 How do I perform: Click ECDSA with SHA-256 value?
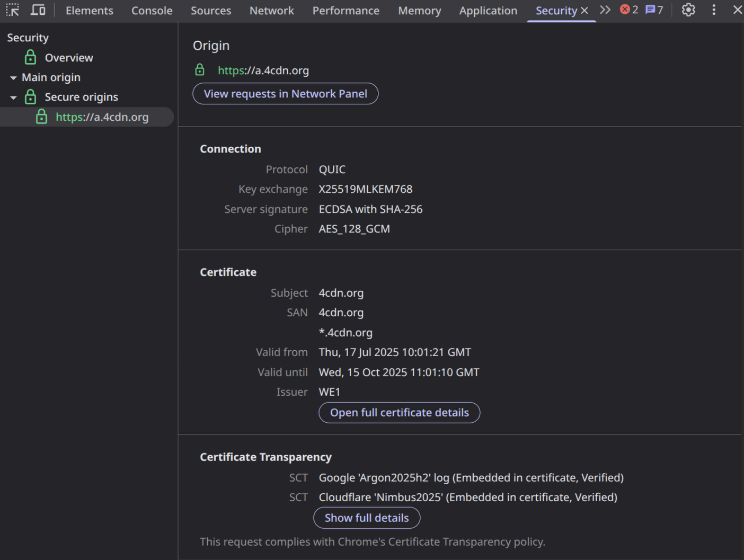371,209
